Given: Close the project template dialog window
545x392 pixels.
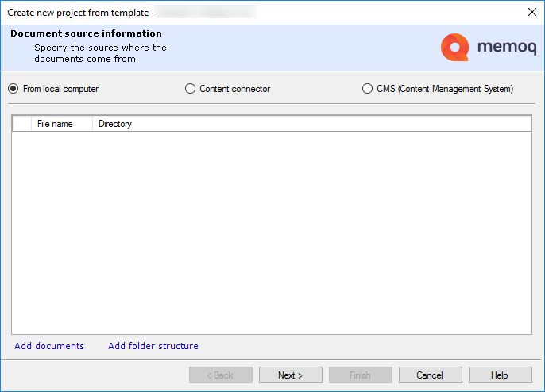Looking at the screenshot, I should tap(531, 12).
